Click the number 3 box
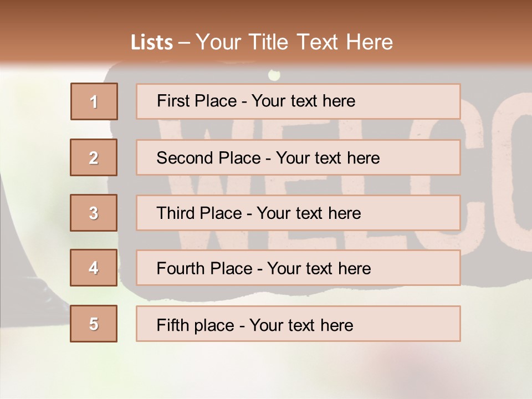Viewport: 532px width, 399px height. pos(94,213)
